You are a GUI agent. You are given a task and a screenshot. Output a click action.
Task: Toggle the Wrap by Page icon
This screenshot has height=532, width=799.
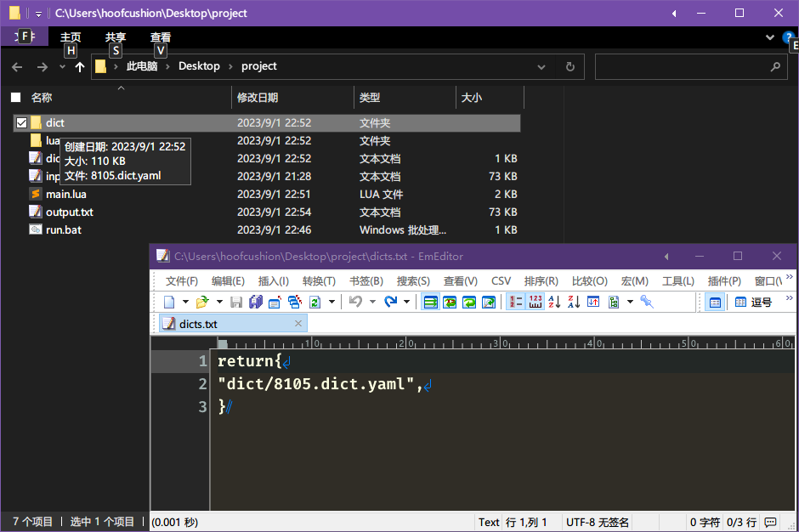(489, 303)
